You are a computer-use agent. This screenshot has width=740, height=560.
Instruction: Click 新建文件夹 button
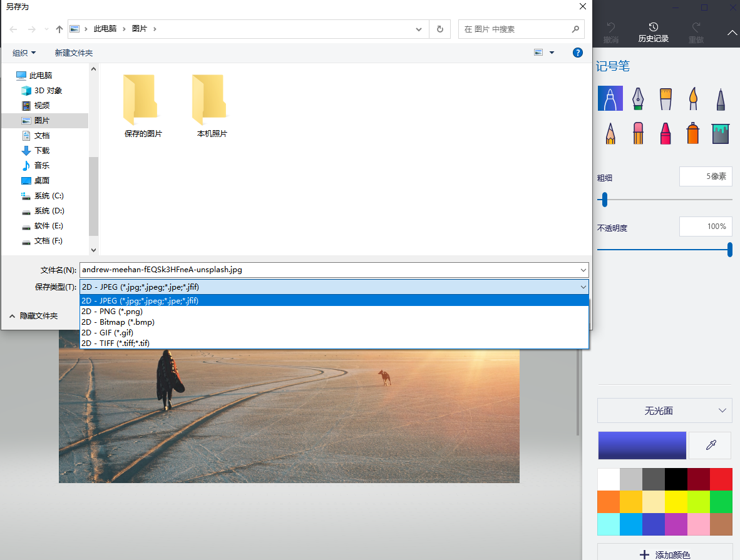coord(74,53)
